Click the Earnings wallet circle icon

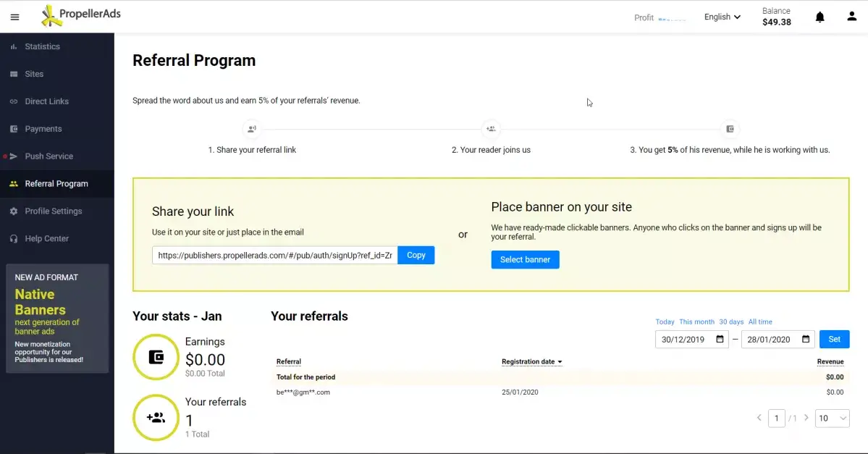point(156,357)
